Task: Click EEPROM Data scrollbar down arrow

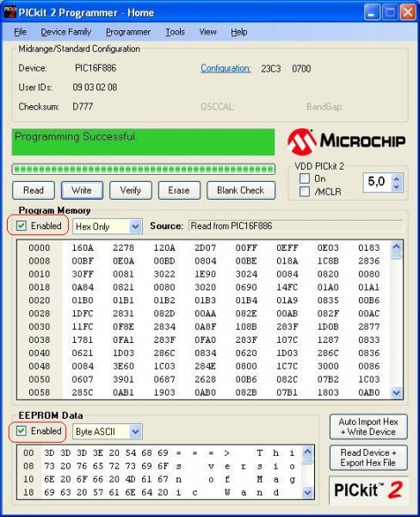Action: click(x=307, y=493)
